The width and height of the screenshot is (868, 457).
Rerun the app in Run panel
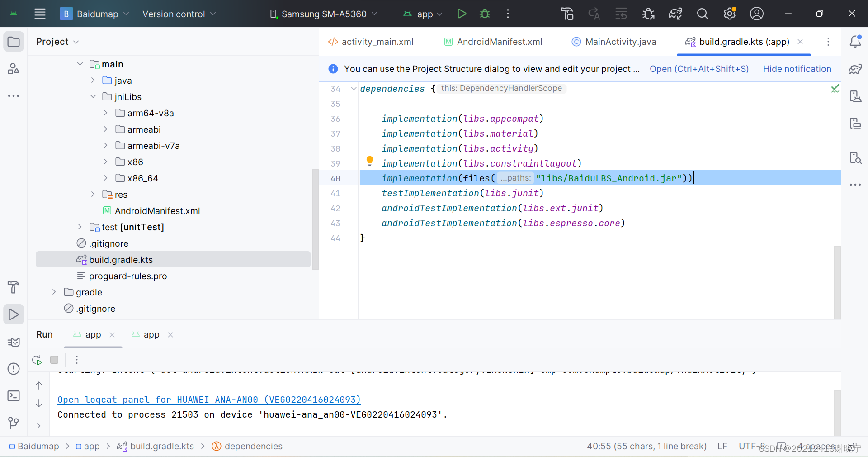(37, 360)
